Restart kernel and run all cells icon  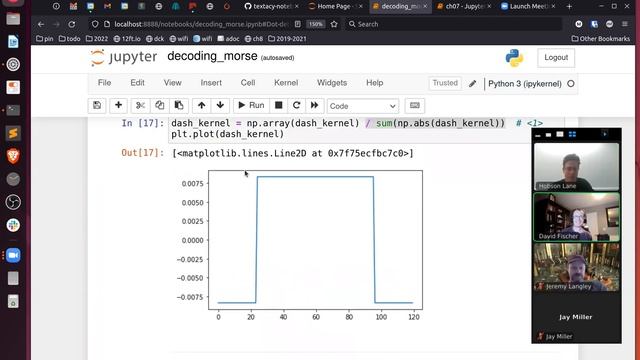click(x=314, y=105)
